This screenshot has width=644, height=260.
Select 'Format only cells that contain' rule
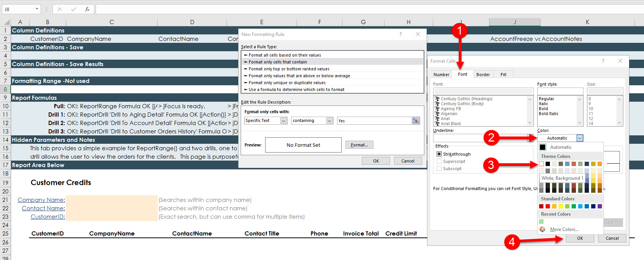pyautogui.click(x=333, y=62)
